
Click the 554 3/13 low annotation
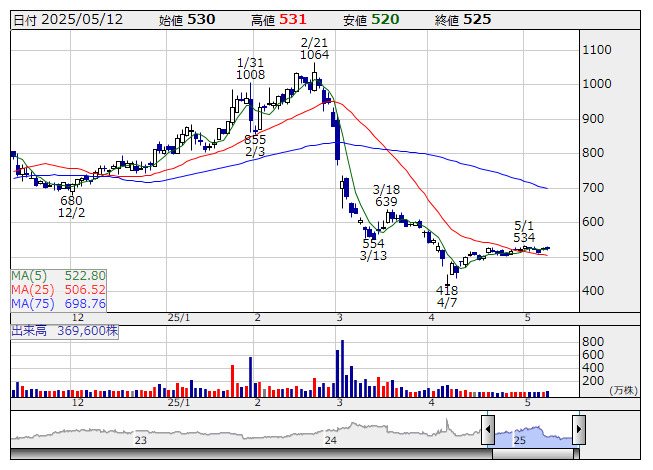[373, 249]
